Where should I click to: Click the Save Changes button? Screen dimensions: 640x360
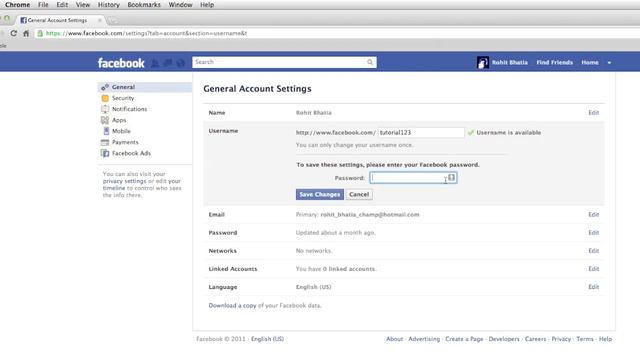click(x=320, y=194)
